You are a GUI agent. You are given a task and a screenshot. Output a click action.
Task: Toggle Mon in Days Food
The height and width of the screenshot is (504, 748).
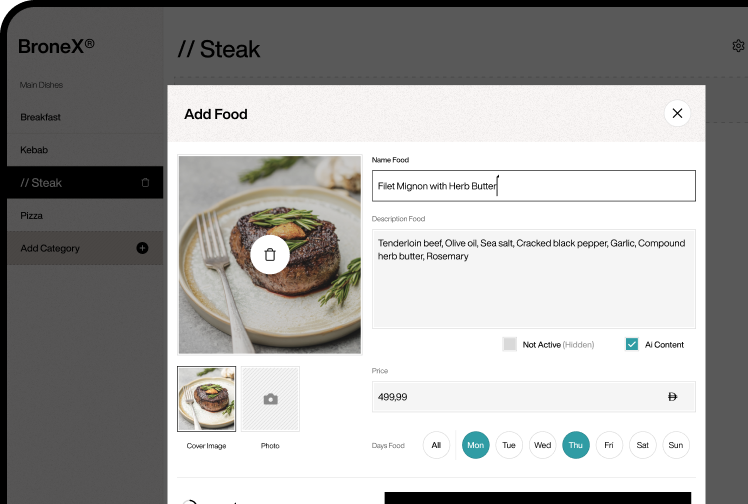(x=476, y=445)
